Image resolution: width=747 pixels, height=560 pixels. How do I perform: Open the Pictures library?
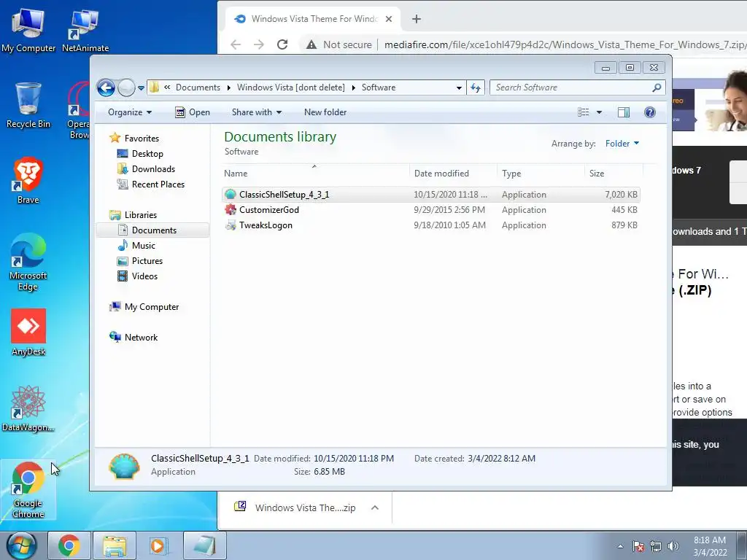[147, 261]
